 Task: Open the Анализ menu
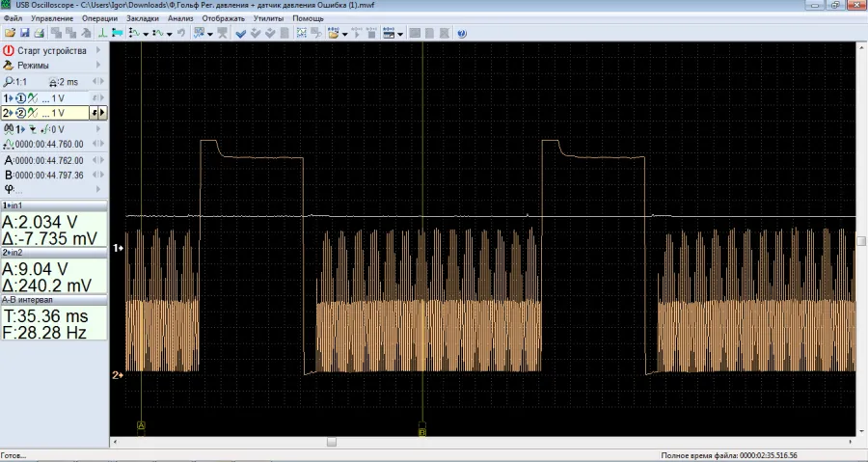coord(180,18)
